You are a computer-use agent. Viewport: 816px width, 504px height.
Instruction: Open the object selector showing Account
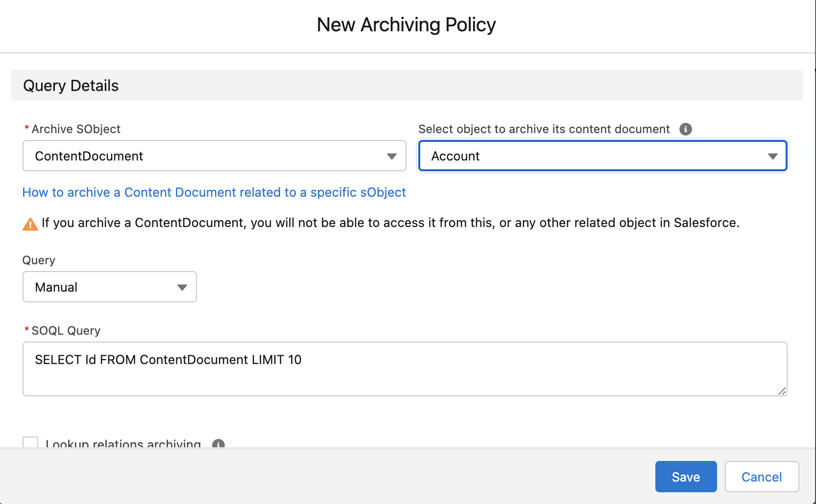pos(602,156)
